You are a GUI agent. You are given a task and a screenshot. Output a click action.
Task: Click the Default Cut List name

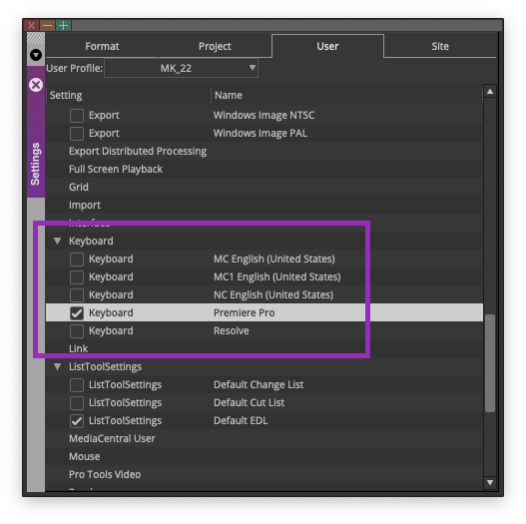coord(249,403)
